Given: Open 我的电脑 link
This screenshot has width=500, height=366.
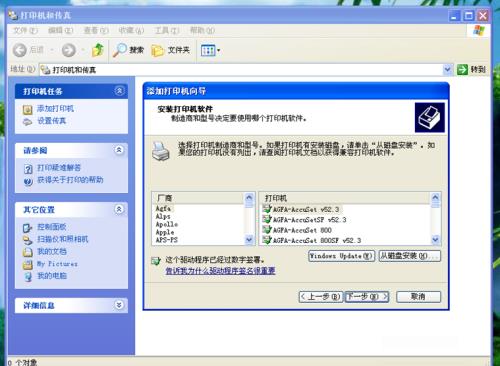Looking at the screenshot, I should pyautogui.click(x=51, y=276).
